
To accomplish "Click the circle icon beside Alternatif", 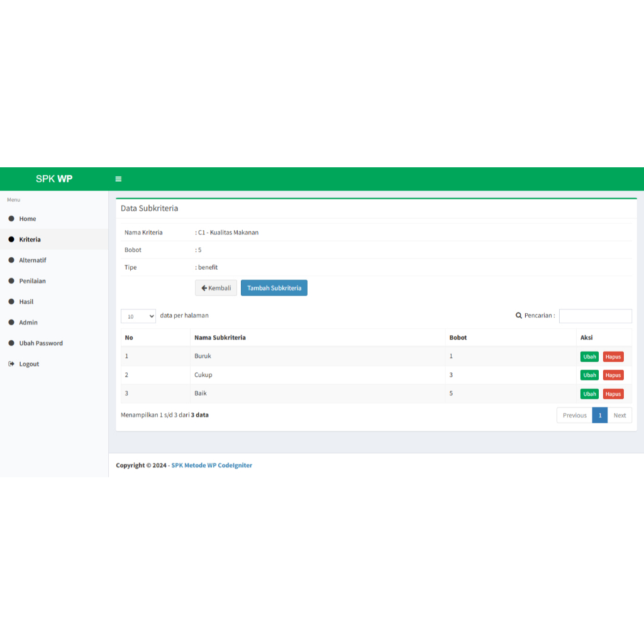I will (x=11, y=260).
